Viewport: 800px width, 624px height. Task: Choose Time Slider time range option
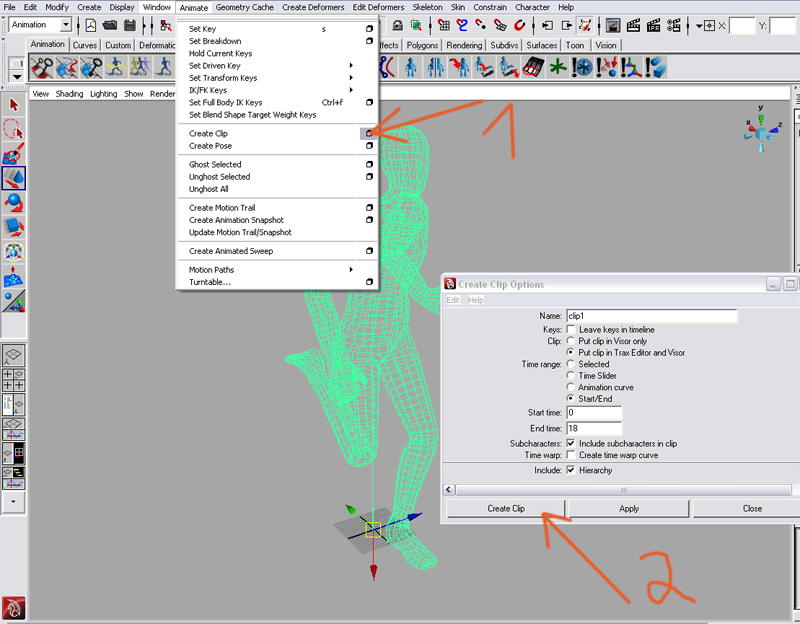coord(571,376)
